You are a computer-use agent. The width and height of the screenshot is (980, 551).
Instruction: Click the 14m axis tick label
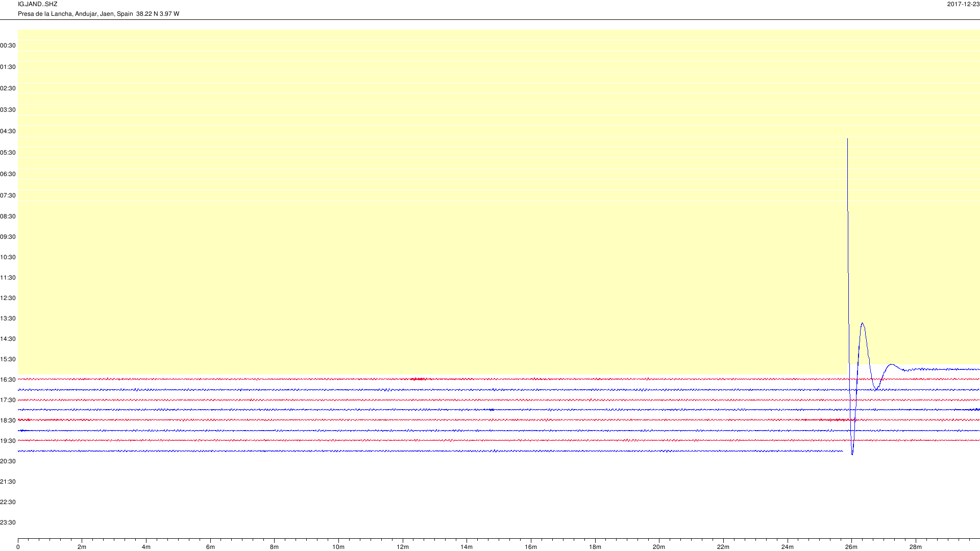click(x=467, y=547)
